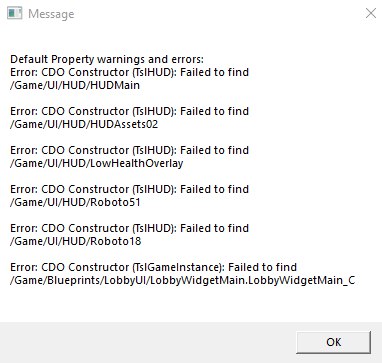
Task: Click the Default Property warnings heading line
Action: pyautogui.click(x=107, y=59)
